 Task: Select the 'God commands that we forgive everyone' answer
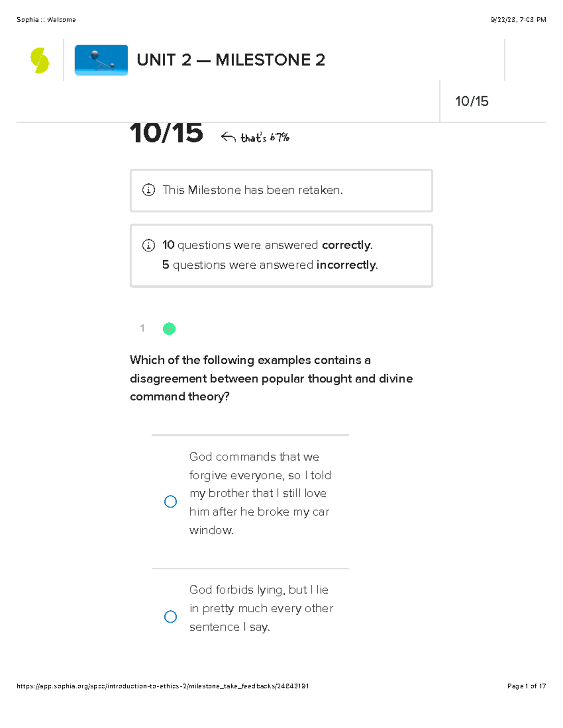point(170,502)
